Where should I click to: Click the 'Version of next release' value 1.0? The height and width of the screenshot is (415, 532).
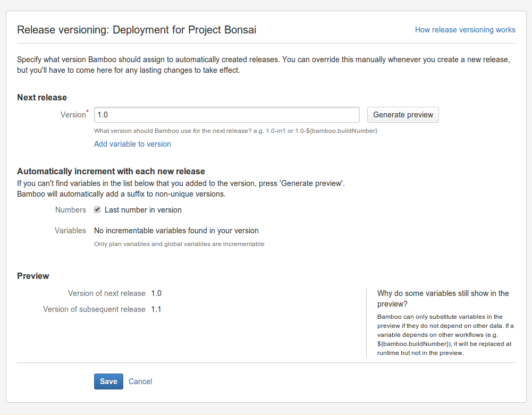156,293
